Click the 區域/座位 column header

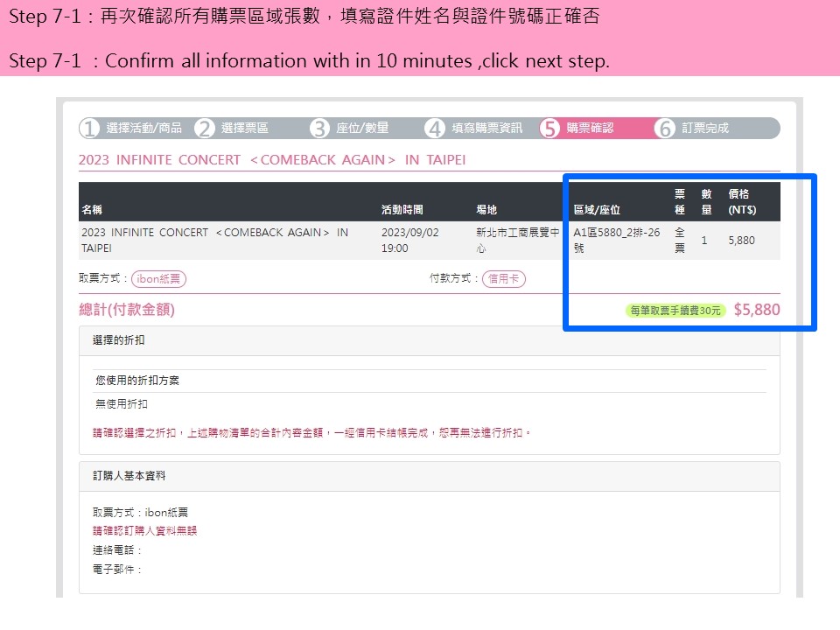597,209
